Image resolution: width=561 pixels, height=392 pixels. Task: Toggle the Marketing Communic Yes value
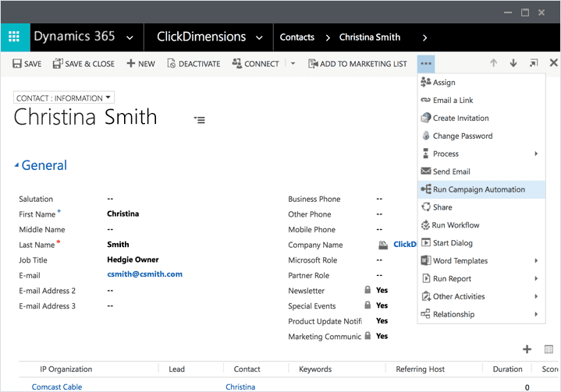coord(382,336)
